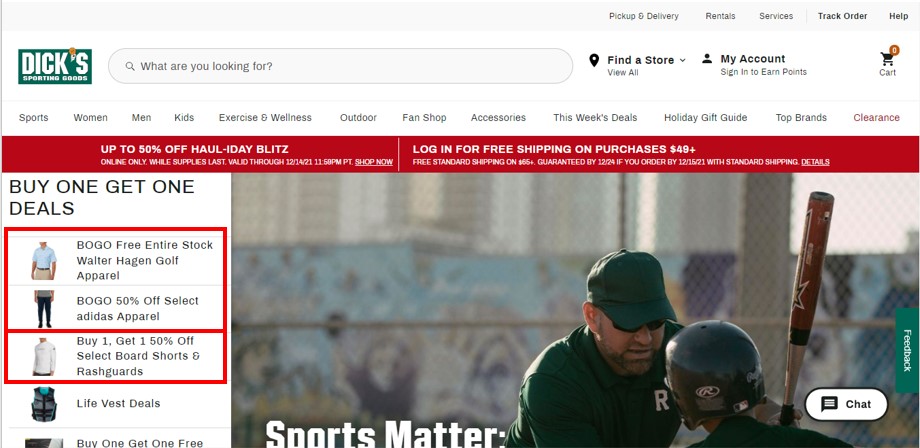Open the Feedback side tab
Image resolution: width=920 pixels, height=448 pixels.
tap(907, 350)
